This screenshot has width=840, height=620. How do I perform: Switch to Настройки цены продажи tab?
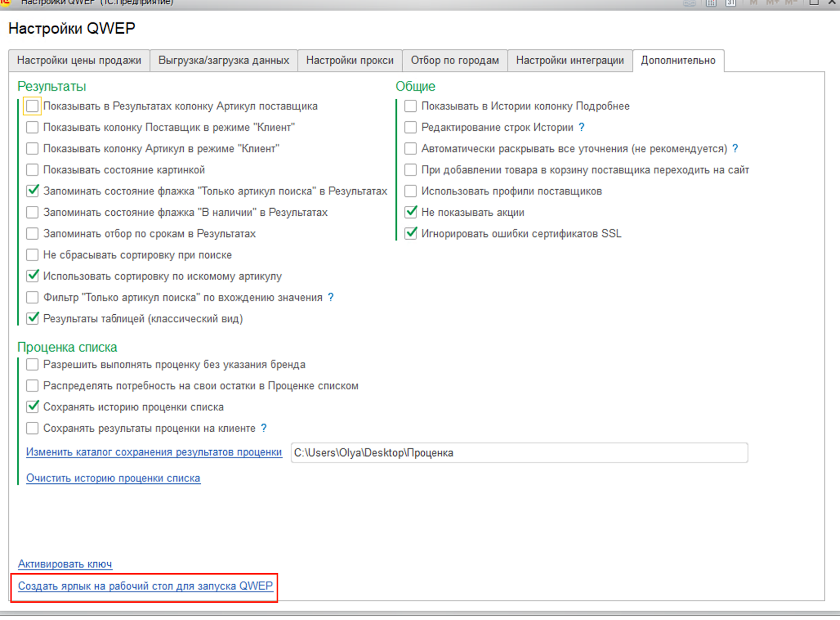click(x=79, y=60)
